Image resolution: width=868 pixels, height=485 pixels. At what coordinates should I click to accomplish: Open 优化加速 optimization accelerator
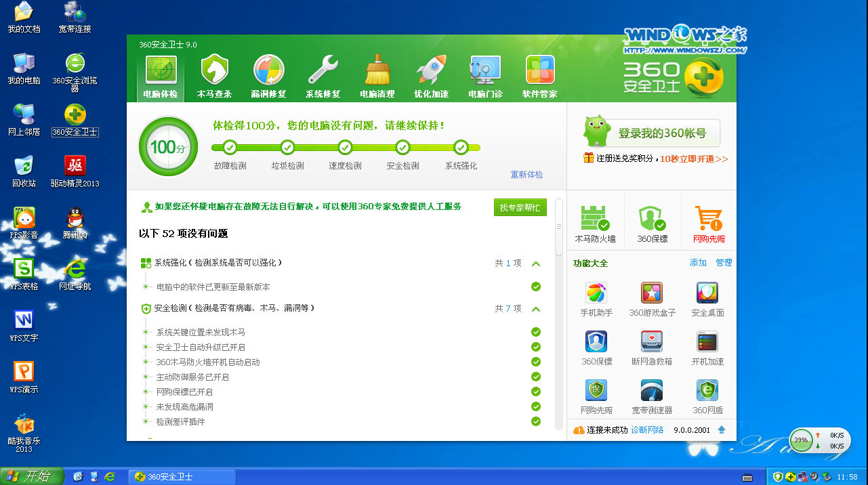431,75
